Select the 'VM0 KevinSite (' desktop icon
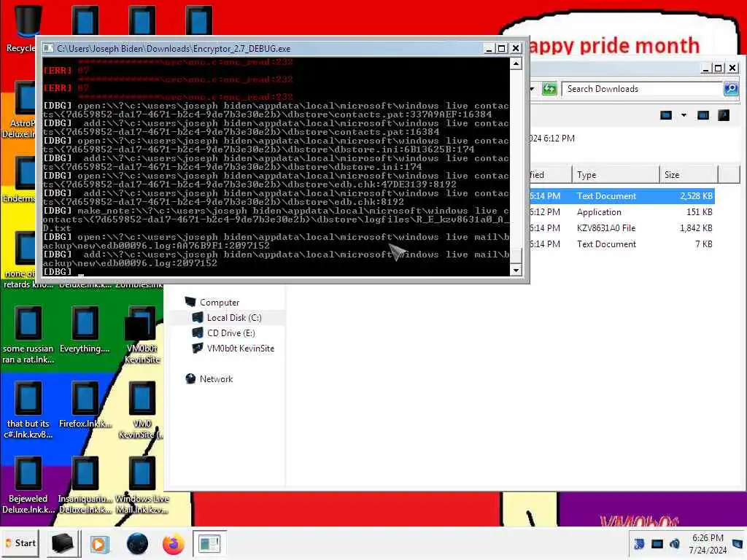 (x=141, y=411)
